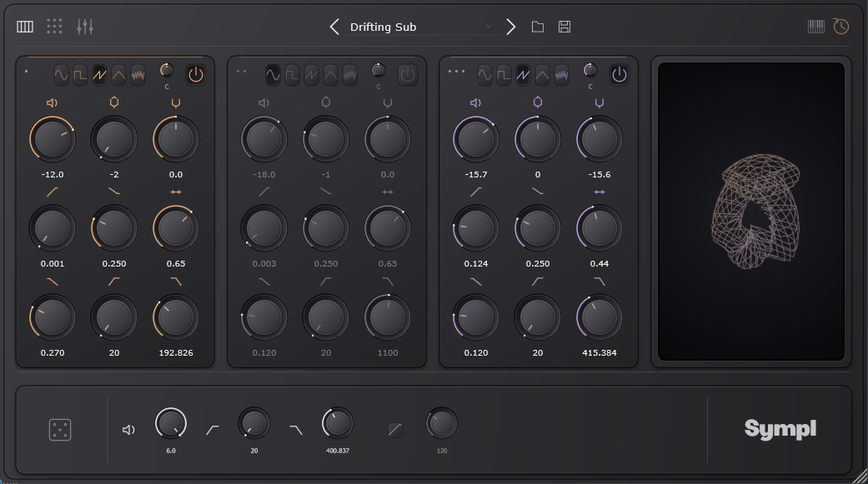Viewport: 868px width, 484px height.
Task: Click master knob reading 120
Action: coord(442,424)
